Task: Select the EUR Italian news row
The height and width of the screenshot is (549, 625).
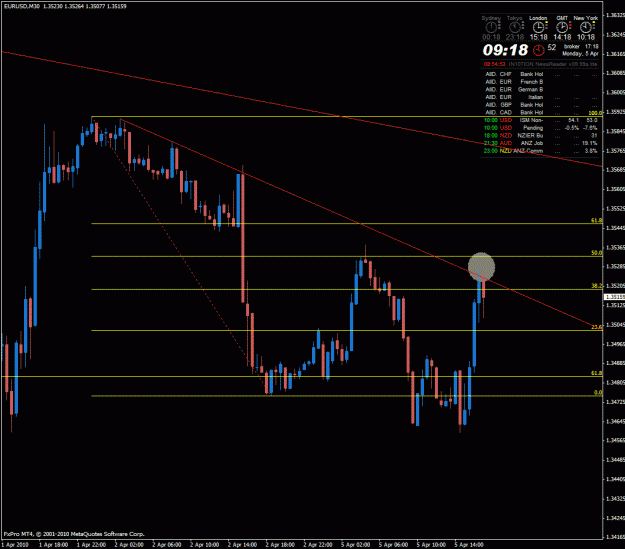Action: 541,97
